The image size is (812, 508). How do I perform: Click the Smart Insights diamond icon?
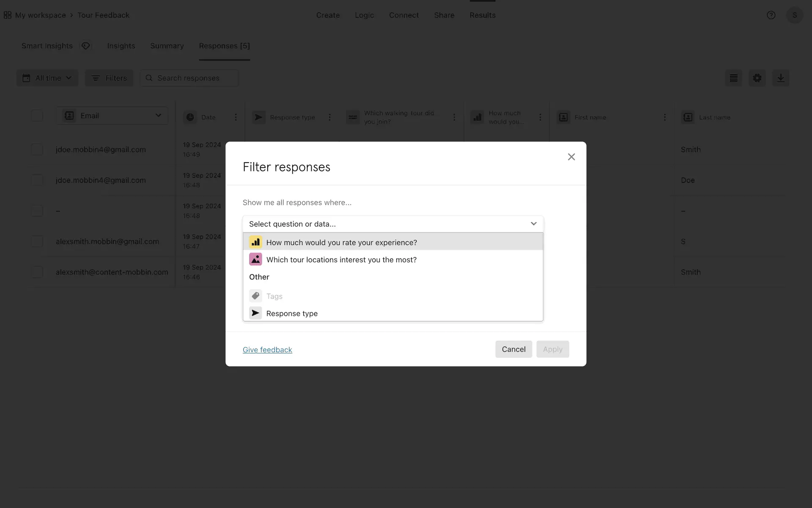pos(86,46)
